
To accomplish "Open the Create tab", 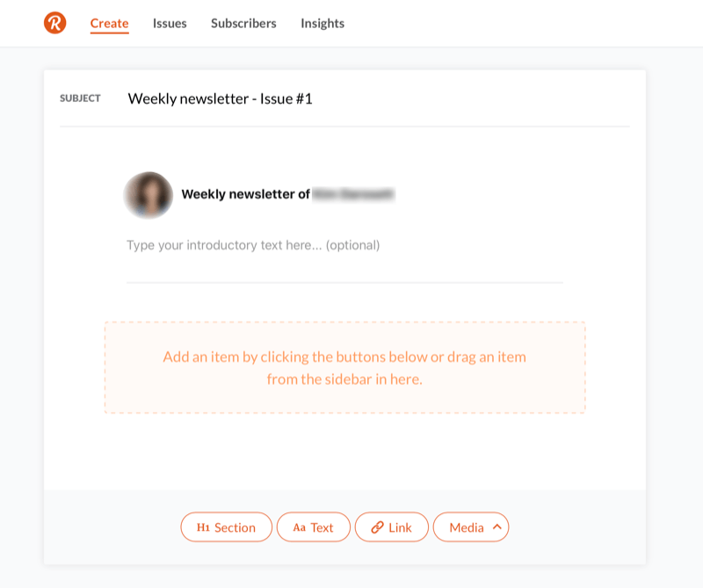I will (109, 24).
